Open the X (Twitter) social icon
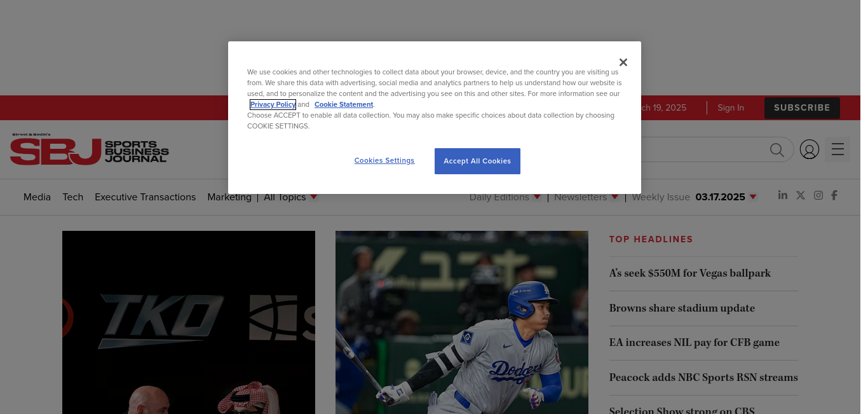Viewport: 868px width, 414px height. coord(801,195)
